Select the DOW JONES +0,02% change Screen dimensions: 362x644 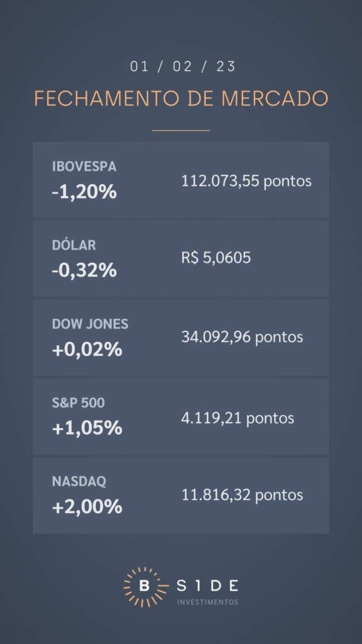point(87,350)
